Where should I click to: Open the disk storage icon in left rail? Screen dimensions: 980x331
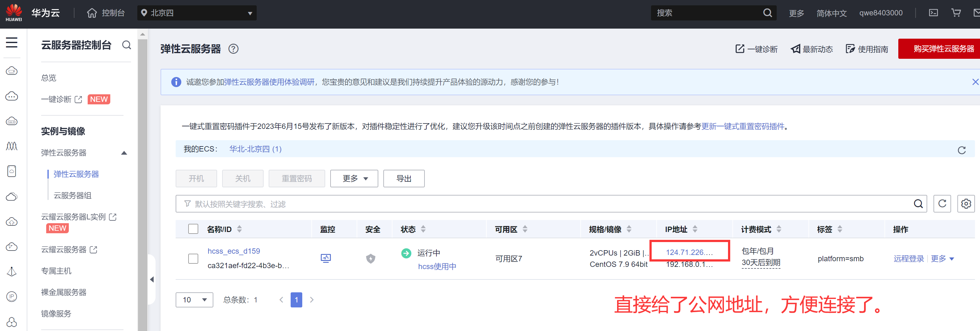(x=12, y=171)
